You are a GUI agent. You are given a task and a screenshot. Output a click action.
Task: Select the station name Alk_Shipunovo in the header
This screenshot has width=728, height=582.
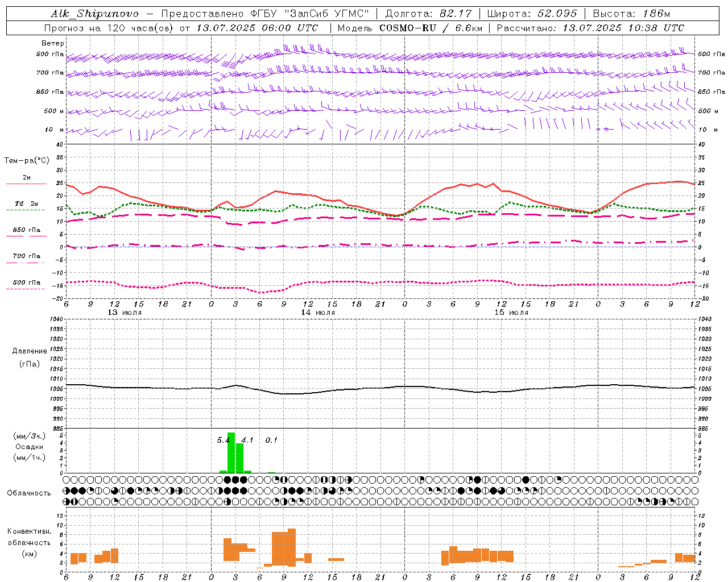point(94,14)
